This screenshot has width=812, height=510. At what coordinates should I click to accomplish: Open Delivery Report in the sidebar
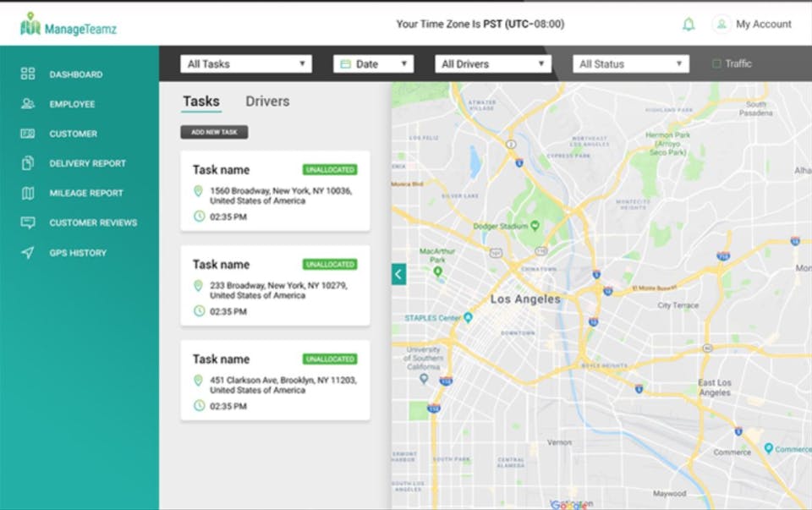[87, 163]
